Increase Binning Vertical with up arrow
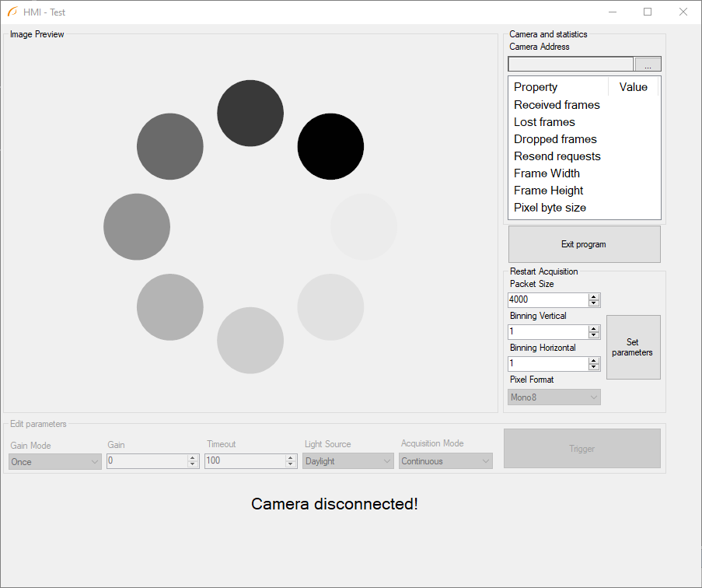The width and height of the screenshot is (702, 588). tap(594, 328)
